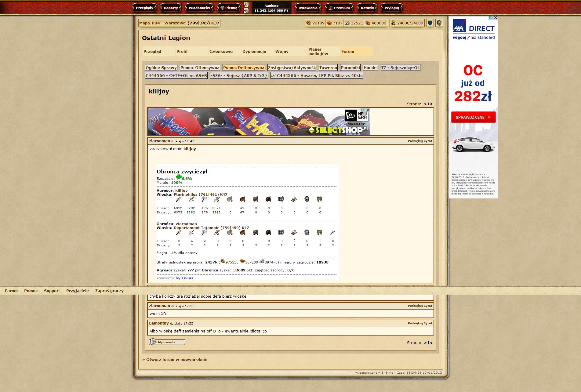
Task: Open the Raporty menu
Action: click(171, 8)
